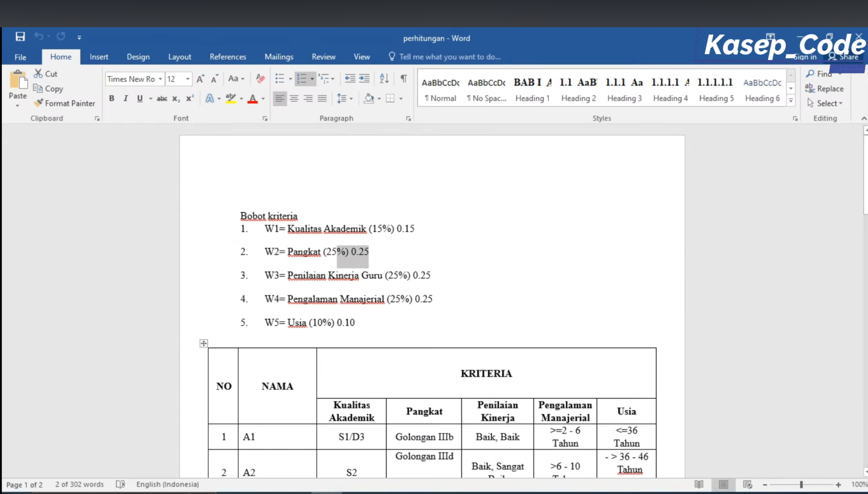Screen dimensions: 868x494
Task: Clear all formatting with eraser icon
Action: pos(260,79)
